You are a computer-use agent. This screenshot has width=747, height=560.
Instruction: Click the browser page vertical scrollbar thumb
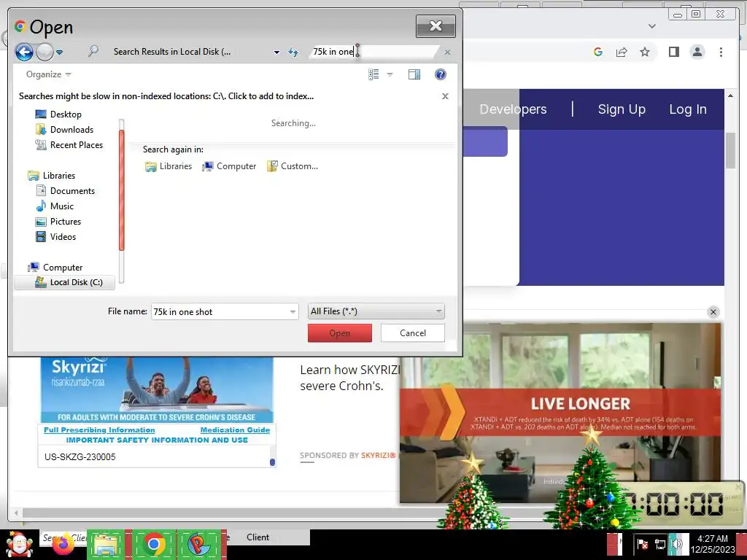click(x=730, y=150)
